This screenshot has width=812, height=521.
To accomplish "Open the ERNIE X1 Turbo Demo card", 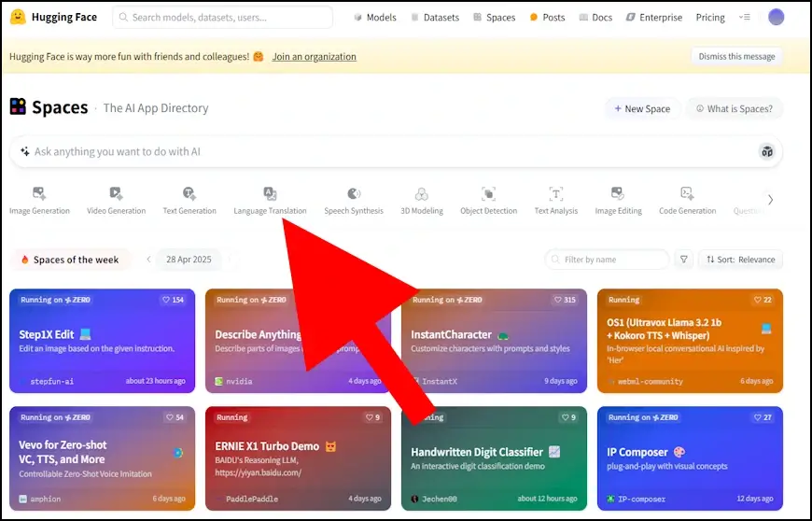I will pyautogui.click(x=298, y=458).
